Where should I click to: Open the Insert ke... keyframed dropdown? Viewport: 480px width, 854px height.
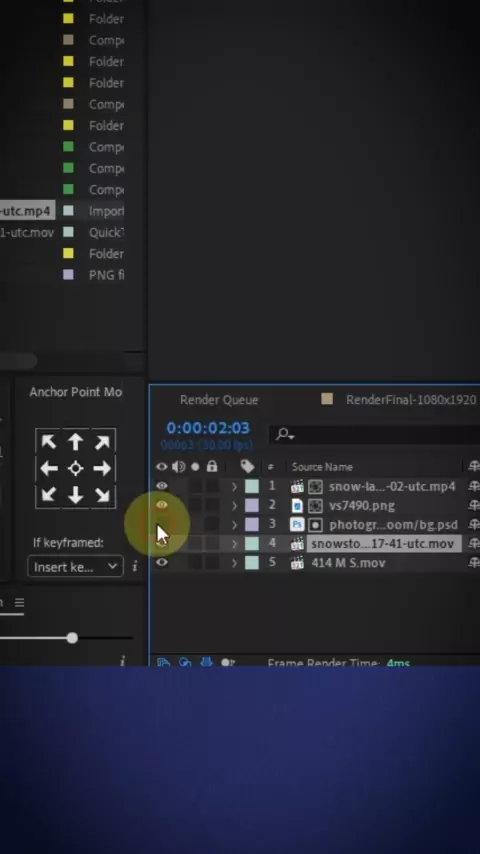click(x=75, y=567)
